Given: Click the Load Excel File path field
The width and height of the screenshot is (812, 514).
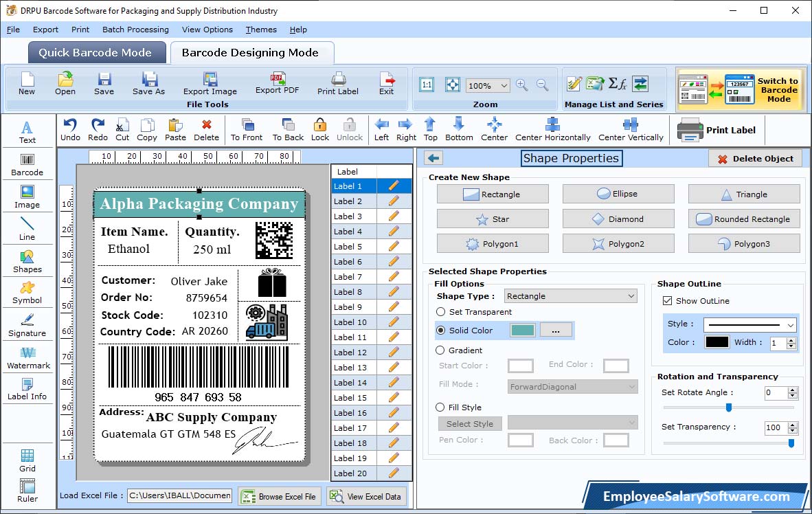Looking at the screenshot, I should tap(180, 495).
